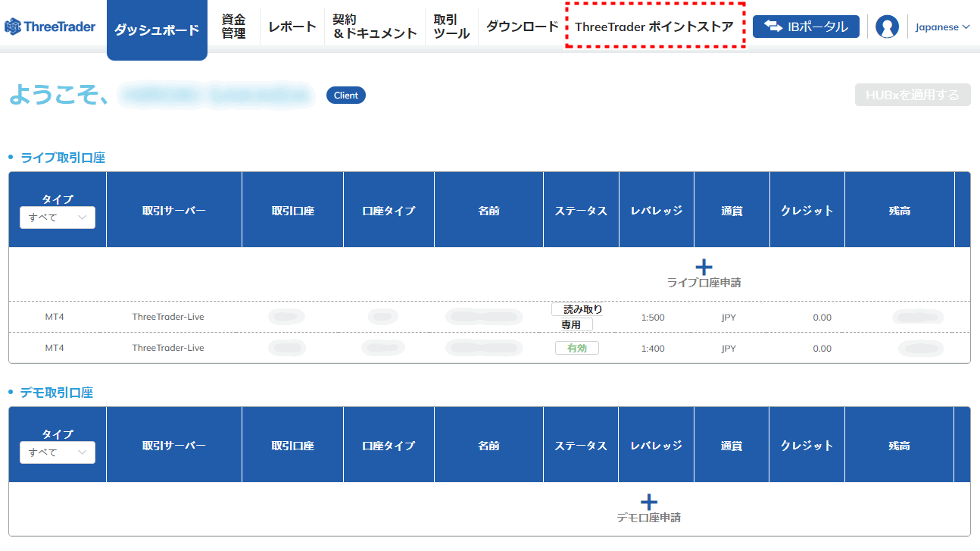Open the ダウンロード menu
This screenshot has width=980, height=551.
click(522, 27)
